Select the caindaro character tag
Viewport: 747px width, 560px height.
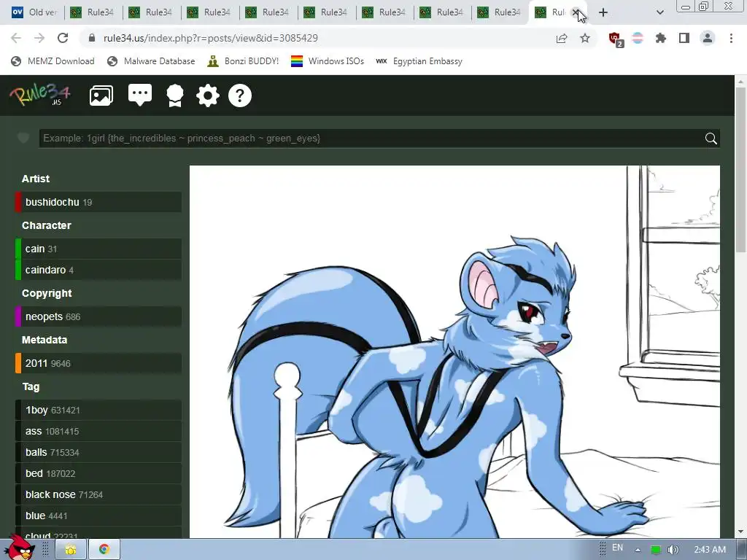coord(98,270)
